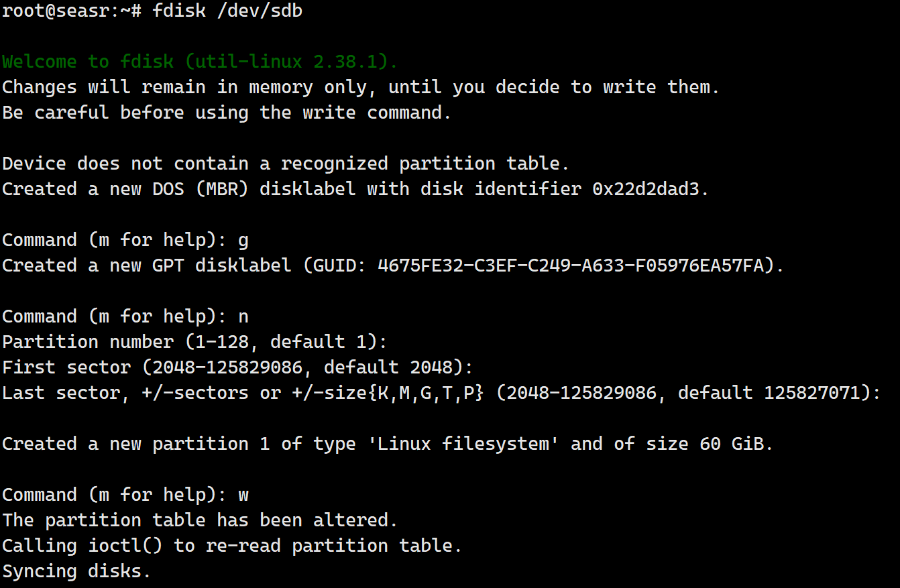The height and width of the screenshot is (588, 900).
Task: Click the 'Calling ioctl()' line
Action: [x=232, y=546]
